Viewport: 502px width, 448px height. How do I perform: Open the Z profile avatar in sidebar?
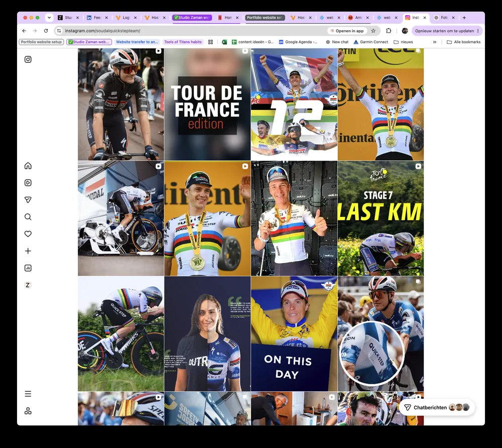(28, 285)
